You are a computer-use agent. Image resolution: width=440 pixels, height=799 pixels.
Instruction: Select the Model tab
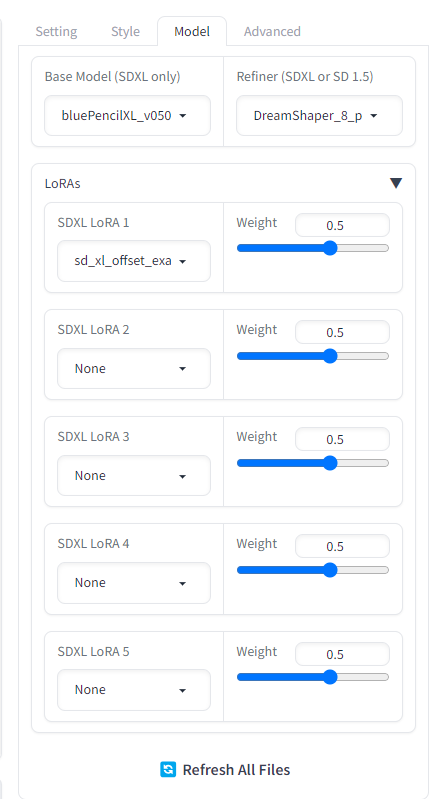[192, 32]
